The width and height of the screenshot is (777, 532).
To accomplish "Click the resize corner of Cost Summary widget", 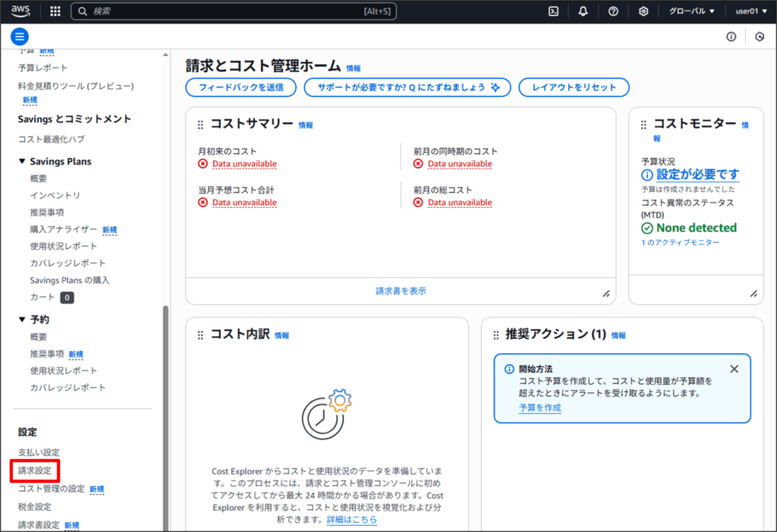I will [x=606, y=294].
